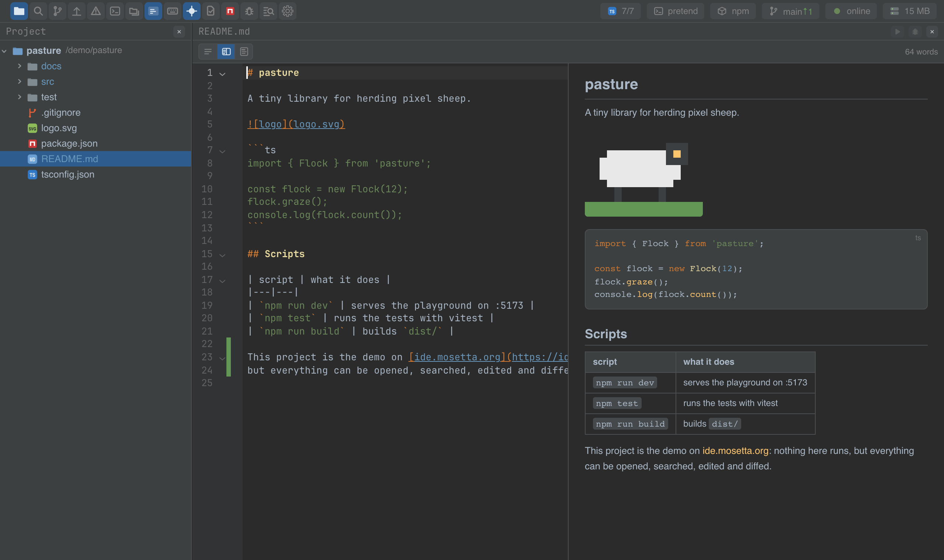
Task: Open package.json in the project tree
Action: pos(96,143)
